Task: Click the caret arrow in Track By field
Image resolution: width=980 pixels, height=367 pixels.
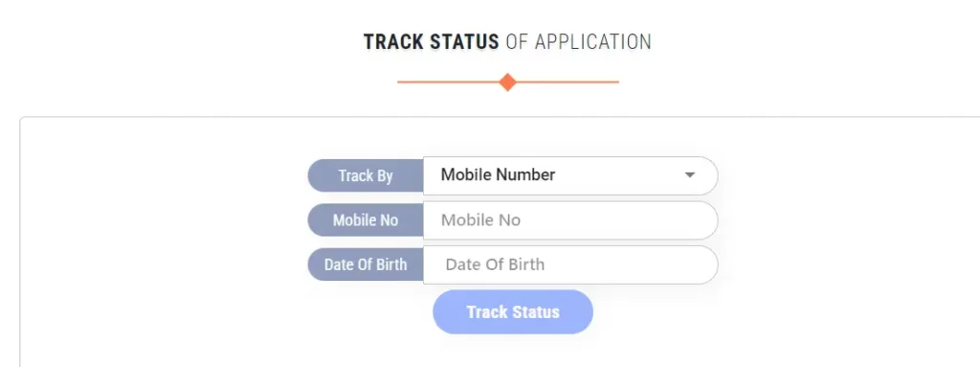Action: click(689, 175)
